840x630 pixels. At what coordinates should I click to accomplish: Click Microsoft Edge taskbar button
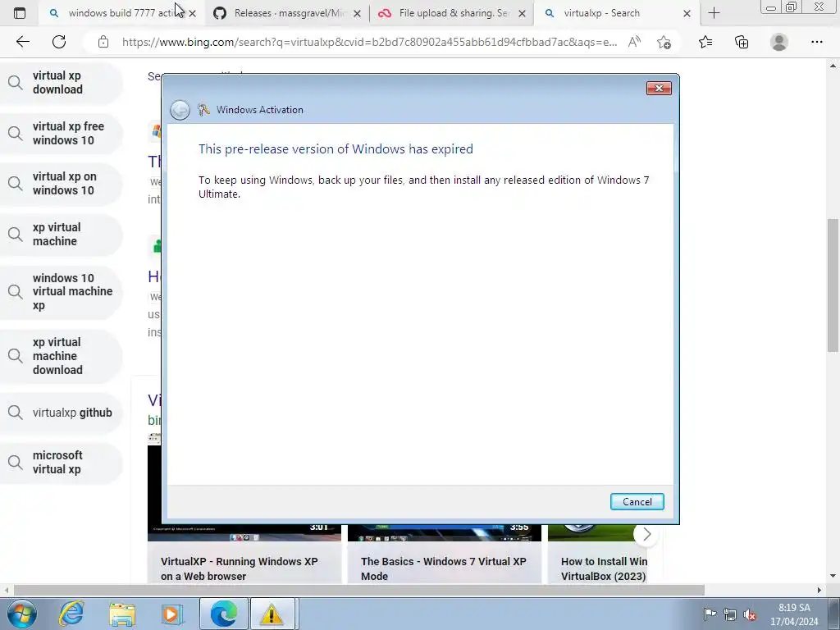click(224, 614)
